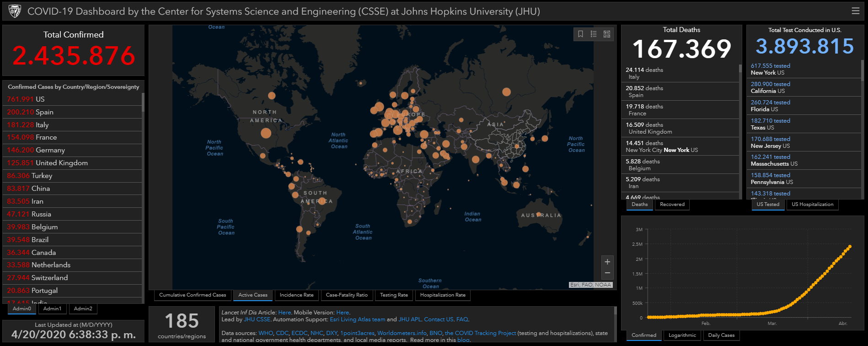The image size is (868, 346).
Task: Select New York US tested entry
Action: (804, 69)
